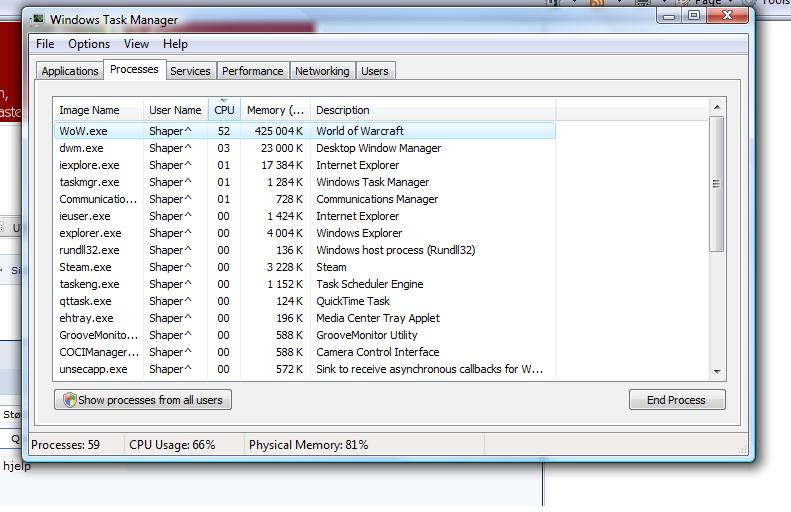Sort by Image Name column header
The image size is (791, 512).
[x=98, y=110]
